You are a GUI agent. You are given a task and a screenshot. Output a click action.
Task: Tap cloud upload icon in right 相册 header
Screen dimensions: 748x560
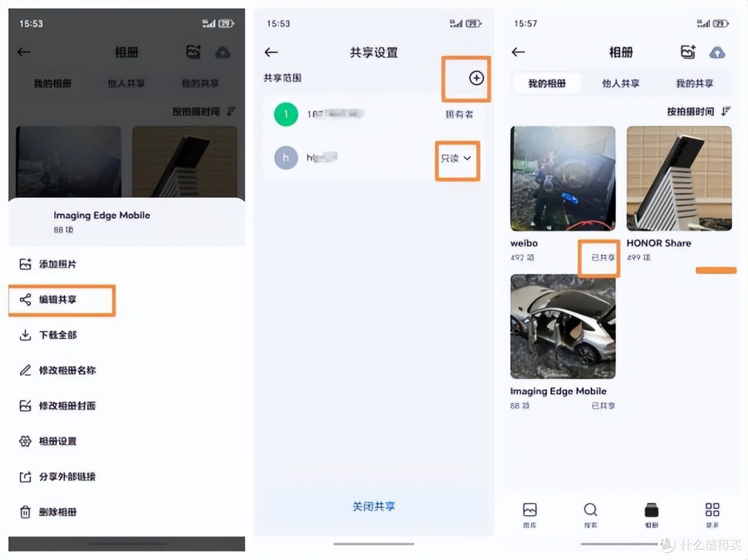pos(718,53)
